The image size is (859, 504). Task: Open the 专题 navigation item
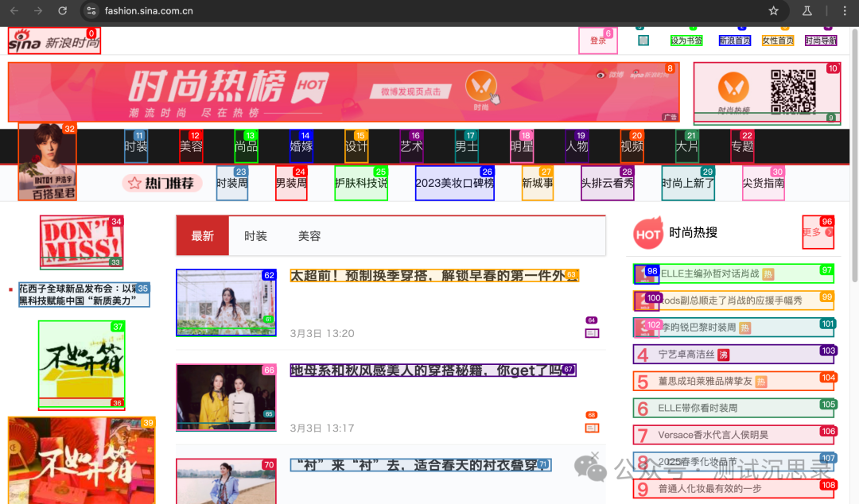point(742,146)
